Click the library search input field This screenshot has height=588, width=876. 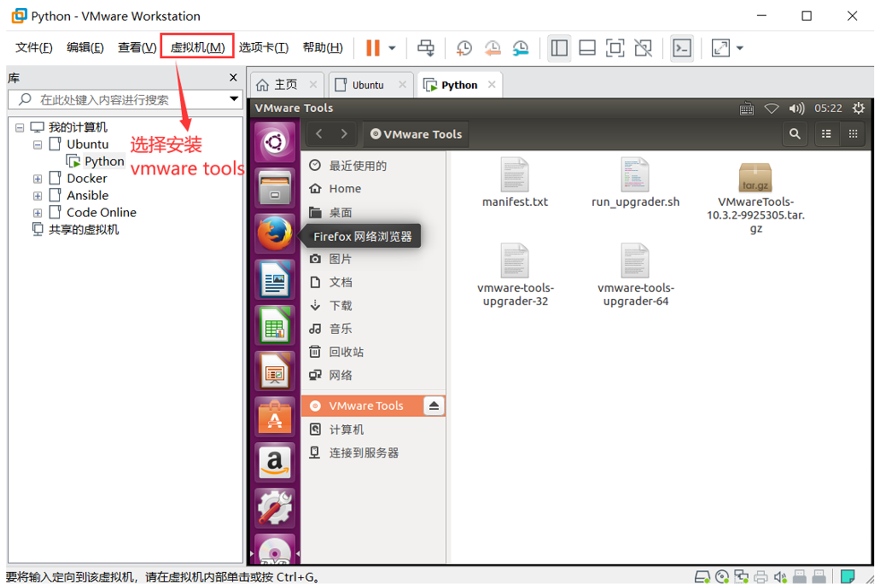click(x=125, y=100)
